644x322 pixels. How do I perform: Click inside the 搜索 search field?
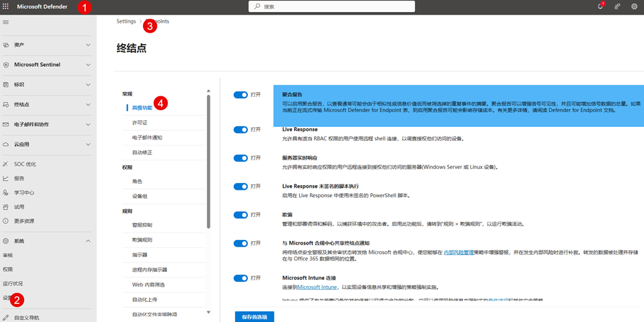(x=331, y=7)
